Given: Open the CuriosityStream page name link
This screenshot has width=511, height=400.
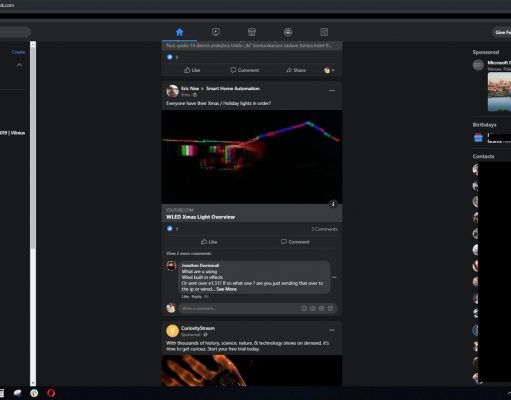Looking at the screenshot, I should [x=198, y=328].
